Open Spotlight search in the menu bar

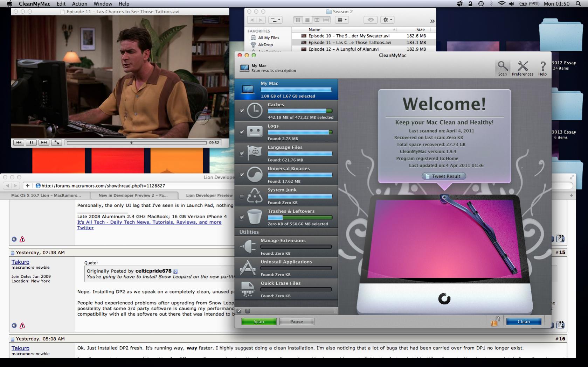pos(578,4)
